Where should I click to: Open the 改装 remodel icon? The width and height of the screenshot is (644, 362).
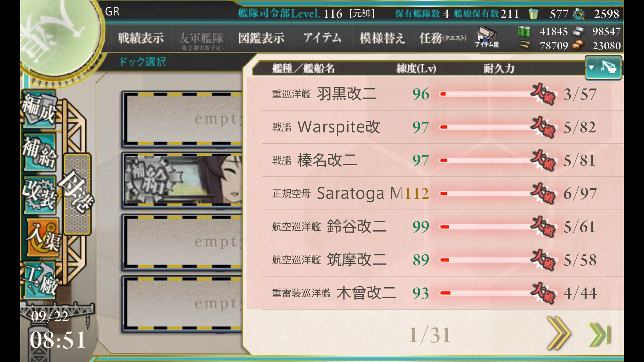coord(40,195)
